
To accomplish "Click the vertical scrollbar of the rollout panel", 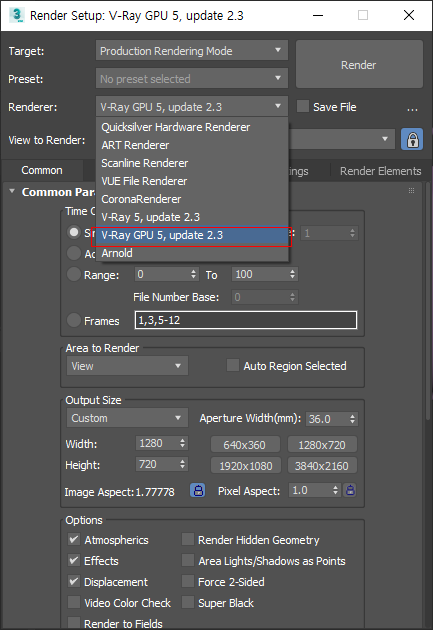I will point(427,301).
